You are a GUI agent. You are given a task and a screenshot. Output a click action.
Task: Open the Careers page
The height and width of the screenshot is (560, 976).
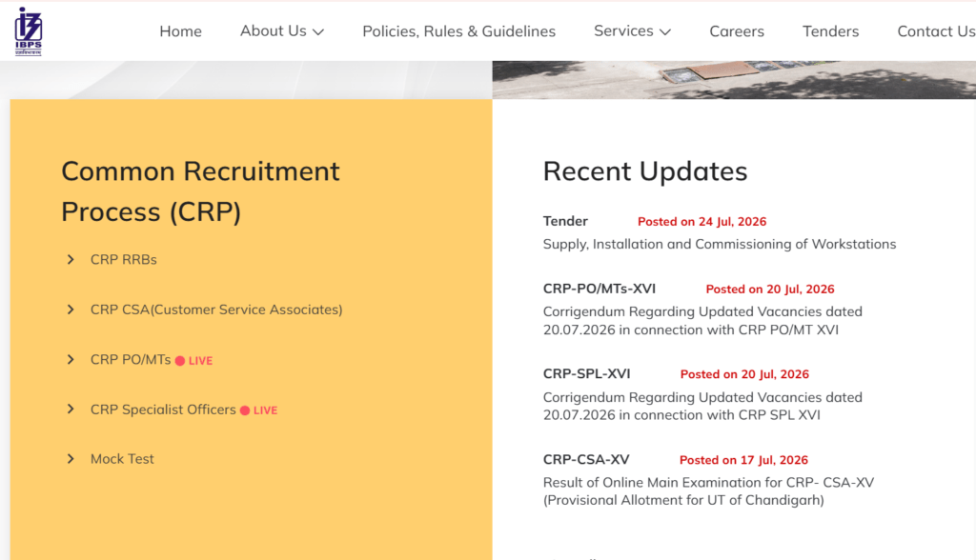[x=737, y=31]
